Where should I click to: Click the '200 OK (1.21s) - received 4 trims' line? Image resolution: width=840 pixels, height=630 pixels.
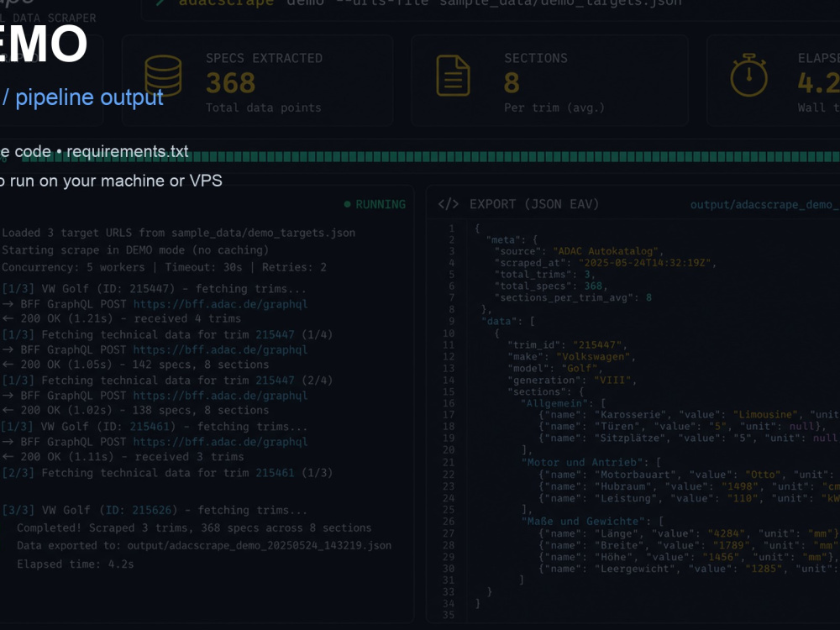122,318
